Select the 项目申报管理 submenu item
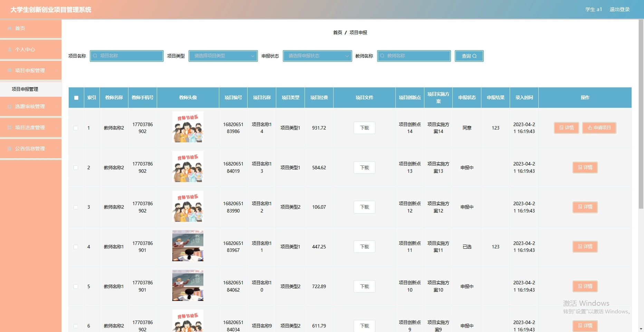This screenshot has width=644, height=332. [x=31, y=89]
